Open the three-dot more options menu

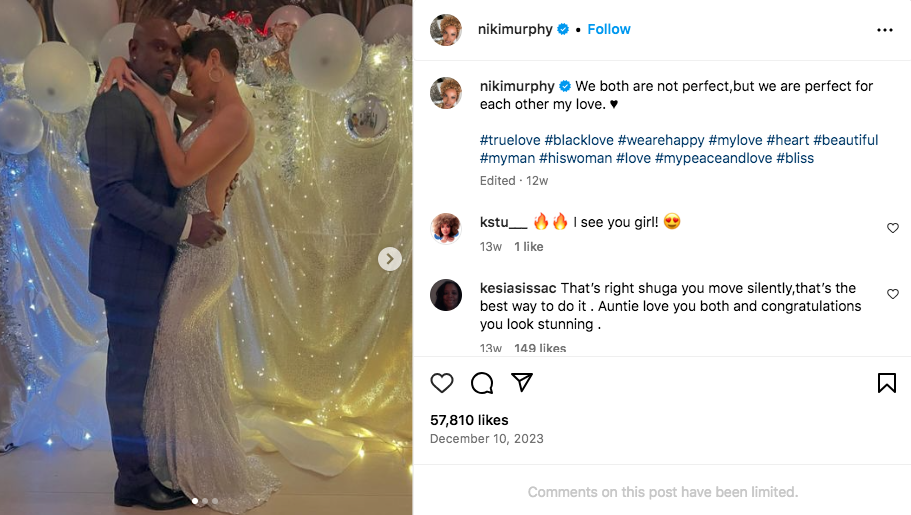[x=884, y=30]
